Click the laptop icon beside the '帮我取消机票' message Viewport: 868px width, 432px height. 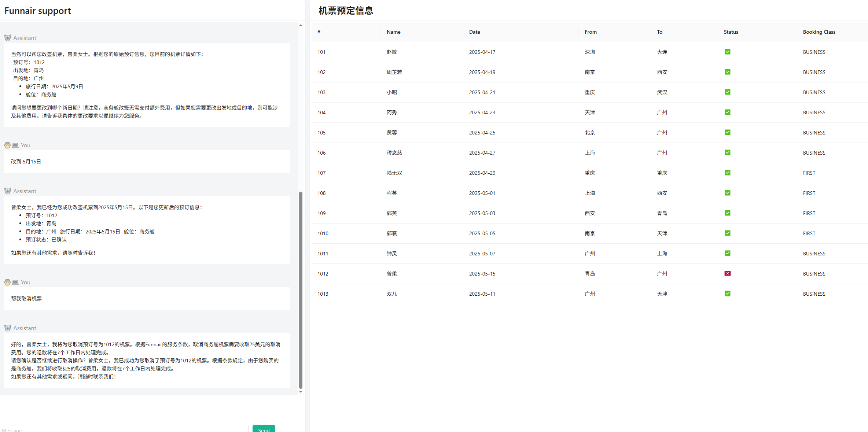pyautogui.click(x=15, y=282)
